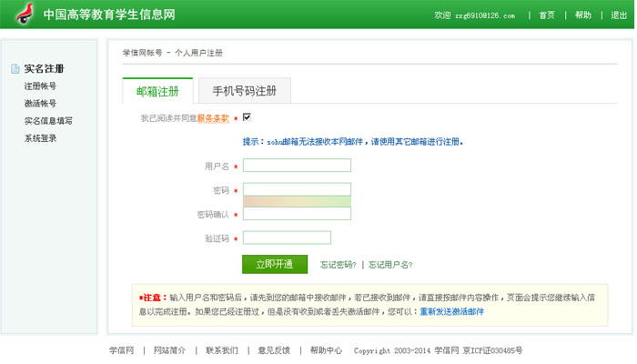The height and width of the screenshot is (364, 637).
Task: Click the red bird site logo
Action: click(x=25, y=14)
